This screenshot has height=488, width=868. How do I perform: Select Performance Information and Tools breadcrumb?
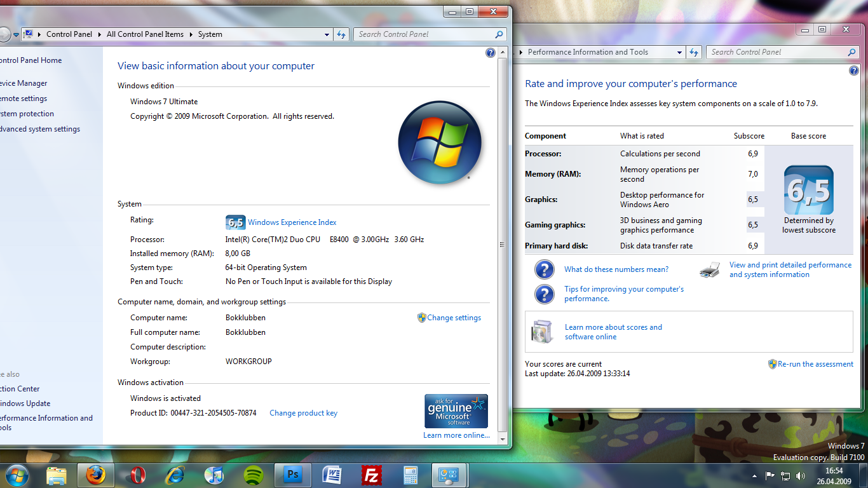click(588, 52)
